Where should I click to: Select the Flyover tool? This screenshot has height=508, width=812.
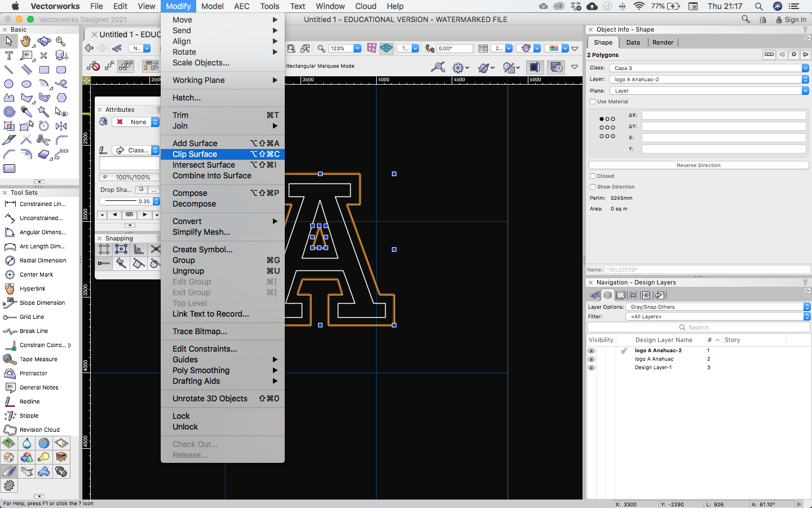click(x=44, y=41)
